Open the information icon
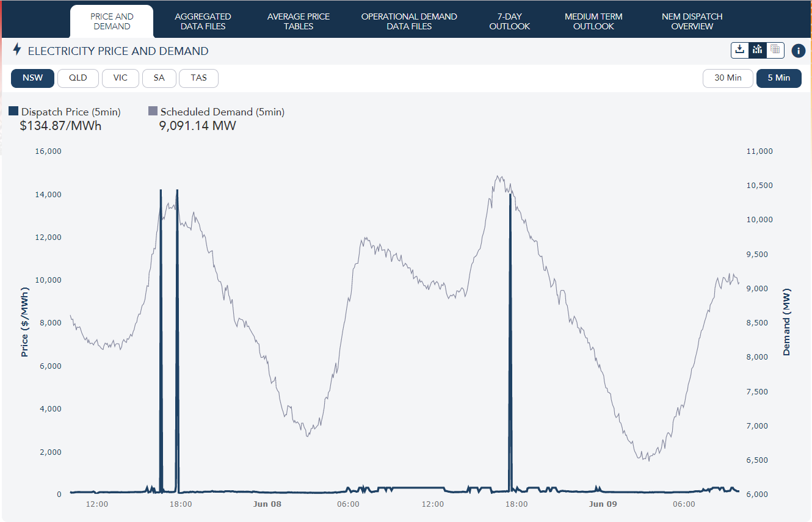This screenshot has height=522, width=812. click(x=798, y=51)
